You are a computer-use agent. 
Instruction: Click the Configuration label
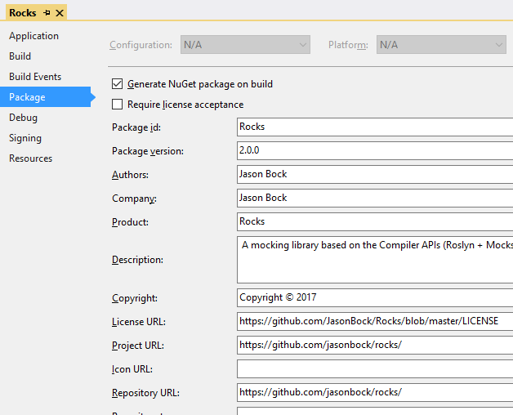pos(141,45)
